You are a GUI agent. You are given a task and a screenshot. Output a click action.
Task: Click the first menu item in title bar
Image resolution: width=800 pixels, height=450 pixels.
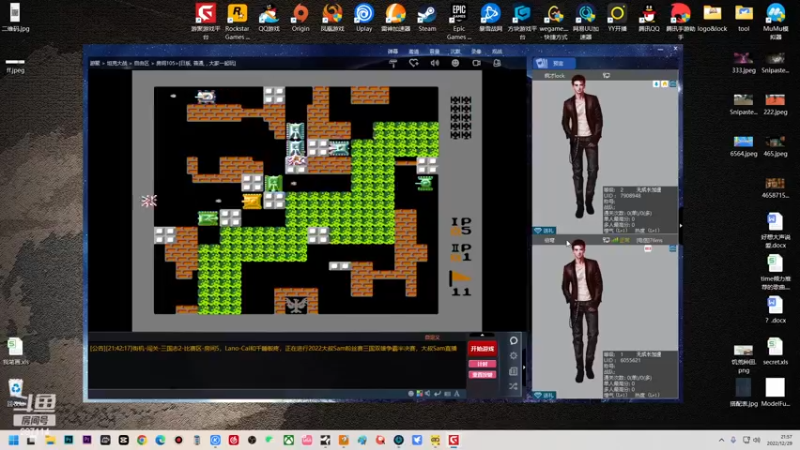pyautogui.click(x=392, y=52)
